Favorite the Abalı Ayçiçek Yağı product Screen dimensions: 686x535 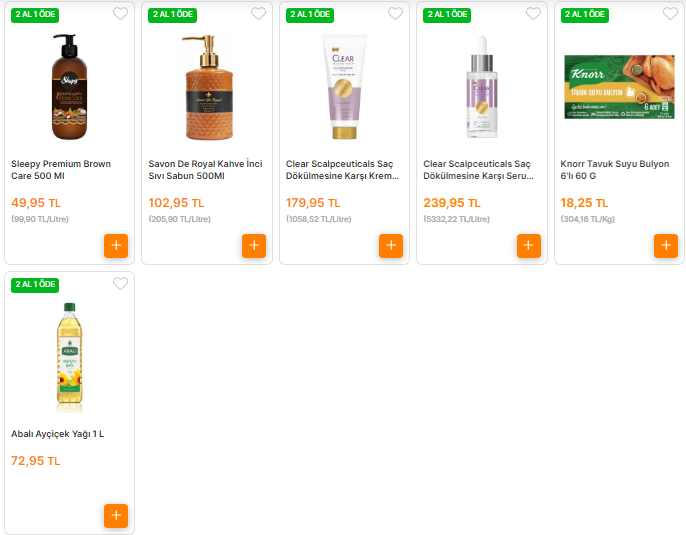(x=120, y=284)
